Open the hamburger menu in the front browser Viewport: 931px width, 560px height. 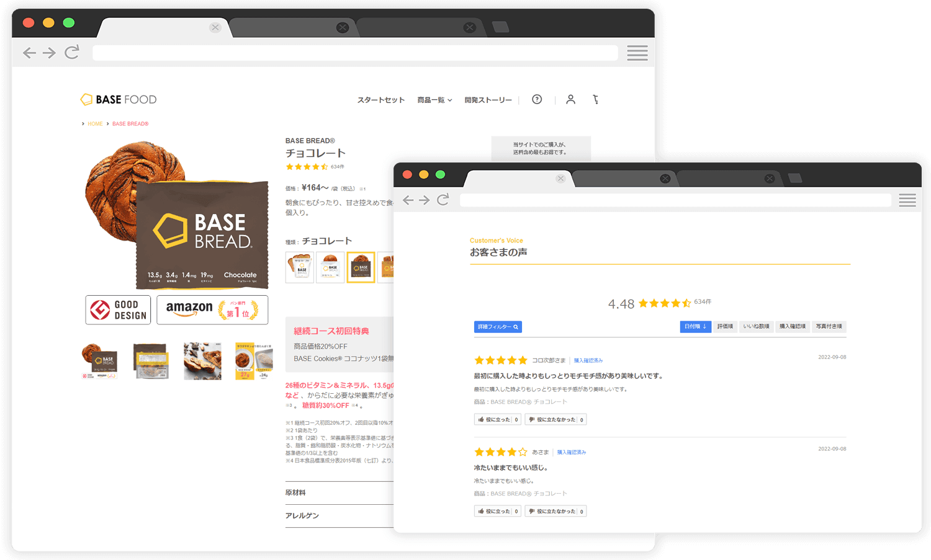(x=907, y=200)
